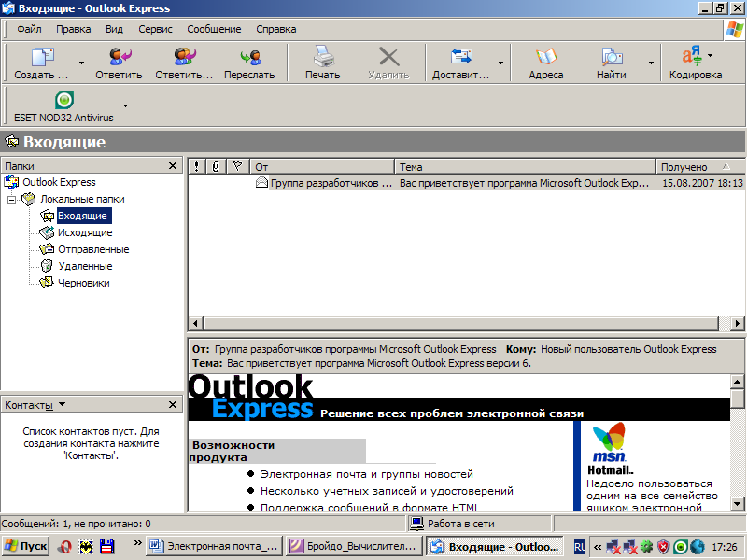
Task: Click left arrow of message list scrollbar
Action: [x=195, y=323]
